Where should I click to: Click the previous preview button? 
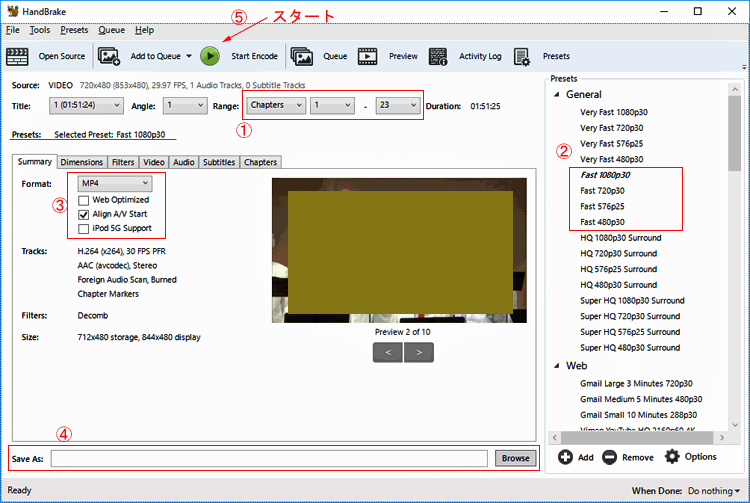[x=388, y=352]
